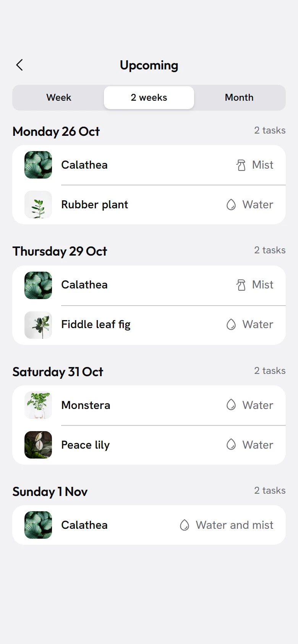The width and height of the screenshot is (298, 644).
Task: Open Monday 26 Oct Calathea entry name
Action: [x=84, y=165]
